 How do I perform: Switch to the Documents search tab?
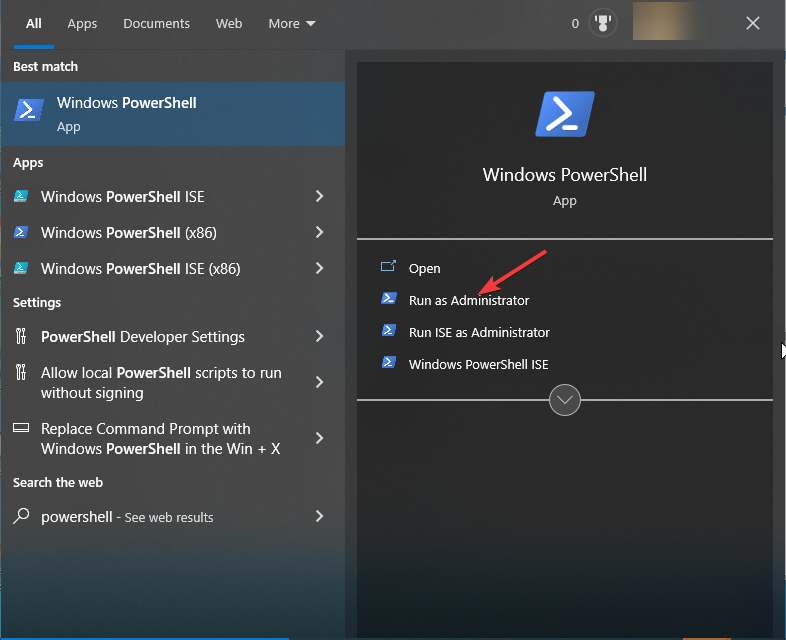[156, 23]
